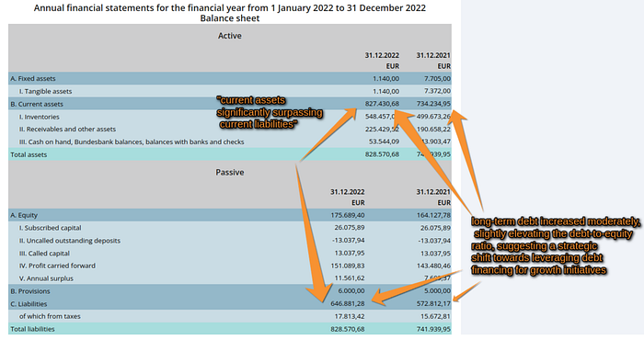Click the 'Active' section heading
Viewport: 644px width, 362px height.
click(230, 36)
